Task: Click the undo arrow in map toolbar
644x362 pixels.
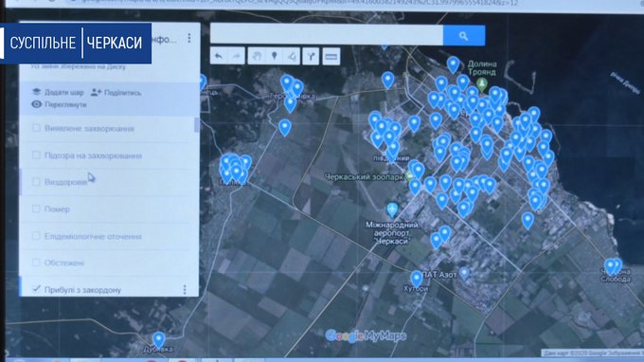Action: 219,56
